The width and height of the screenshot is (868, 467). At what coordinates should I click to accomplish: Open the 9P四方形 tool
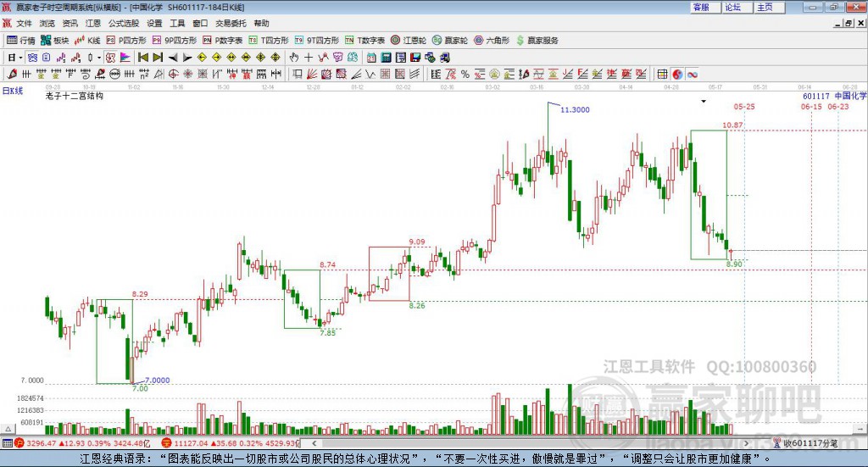175,41
